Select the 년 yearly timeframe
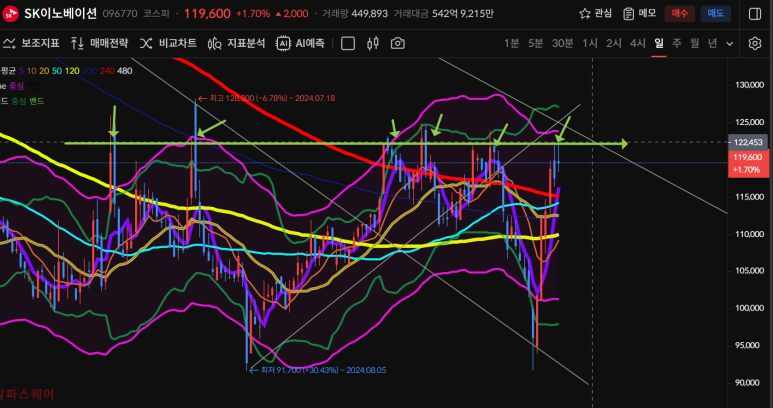This screenshot has height=408, width=773. (x=712, y=43)
